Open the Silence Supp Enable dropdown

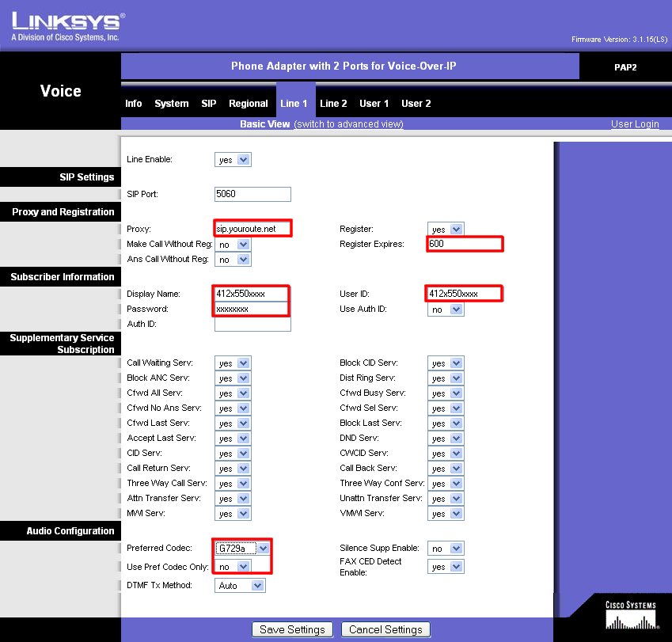(x=445, y=549)
